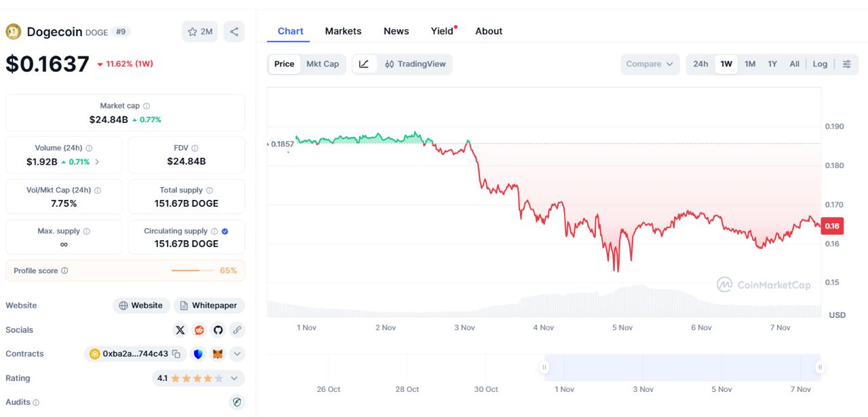This screenshot has width=868, height=417.
Task: Click the Audits shield badge icon
Action: point(237,402)
